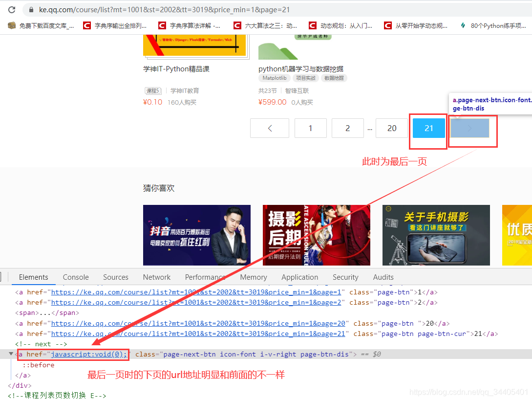The height and width of the screenshot is (401, 532).
Task: Go to page 20 in pagination
Action: click(x=391, y=128)
